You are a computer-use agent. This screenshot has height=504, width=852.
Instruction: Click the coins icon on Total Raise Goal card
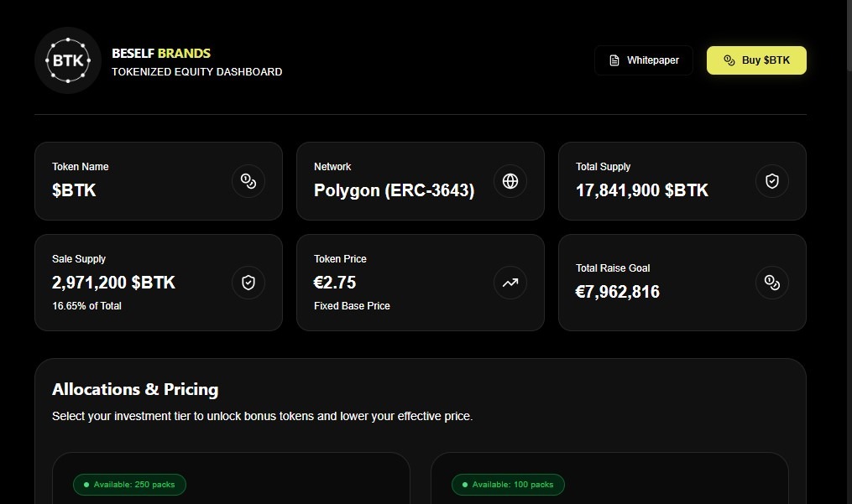(x=772, y=283)
